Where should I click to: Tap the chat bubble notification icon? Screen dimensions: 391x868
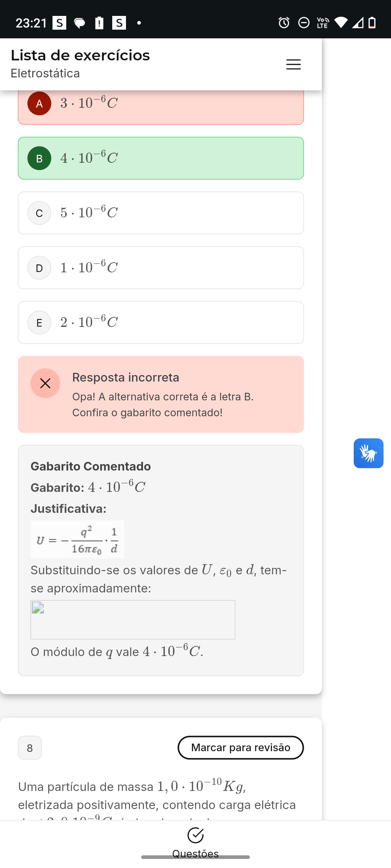(80, 23)
